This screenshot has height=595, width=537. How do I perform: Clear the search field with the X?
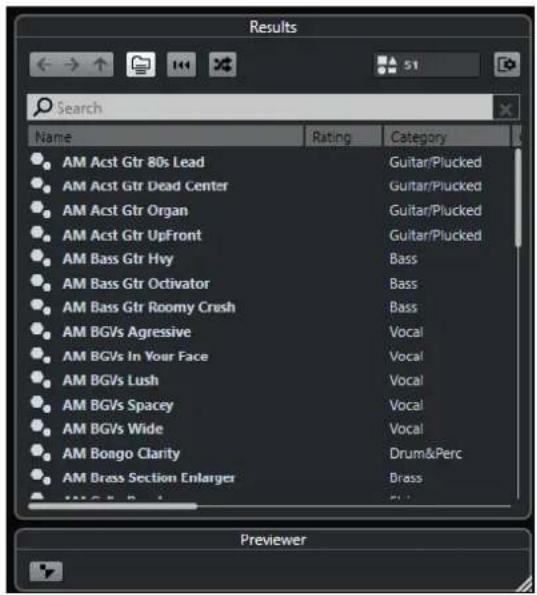(x=506, y=109)
